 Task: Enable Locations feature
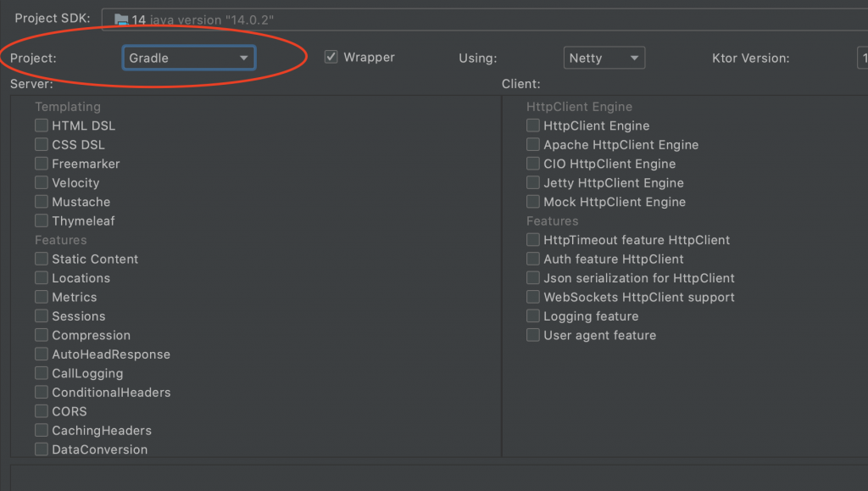tap(42, 278)
